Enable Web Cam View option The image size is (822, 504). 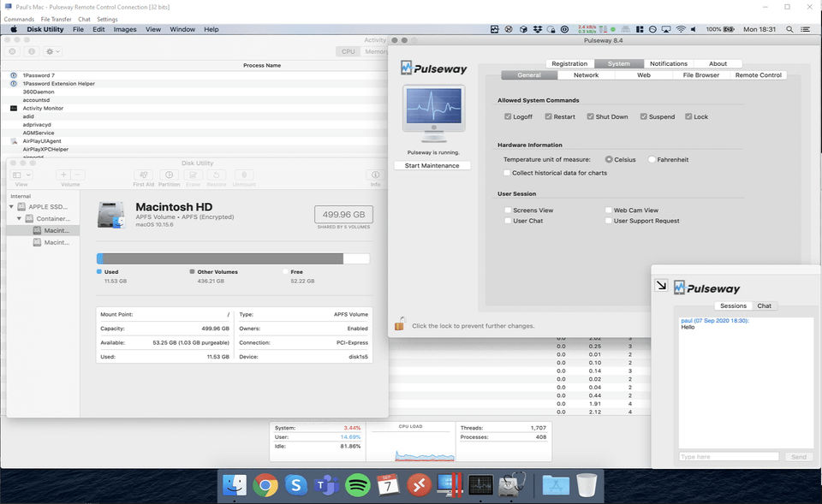coord(609,210)
